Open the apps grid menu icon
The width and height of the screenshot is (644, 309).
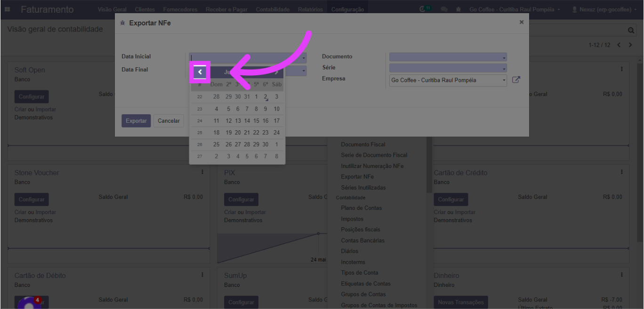point(8,9)
